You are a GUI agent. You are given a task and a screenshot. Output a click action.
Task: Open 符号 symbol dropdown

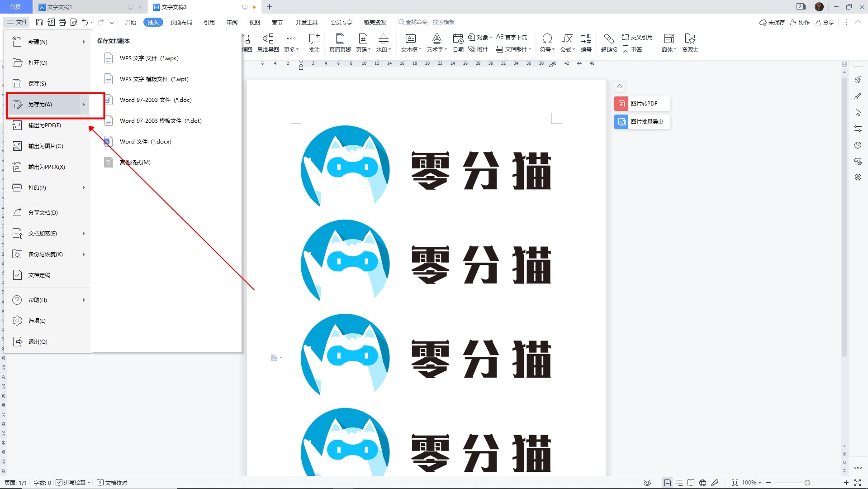tap(547, 49)
